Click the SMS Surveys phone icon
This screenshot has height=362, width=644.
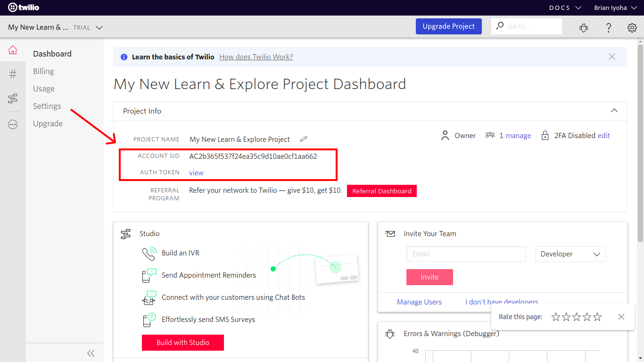point(149,320)
